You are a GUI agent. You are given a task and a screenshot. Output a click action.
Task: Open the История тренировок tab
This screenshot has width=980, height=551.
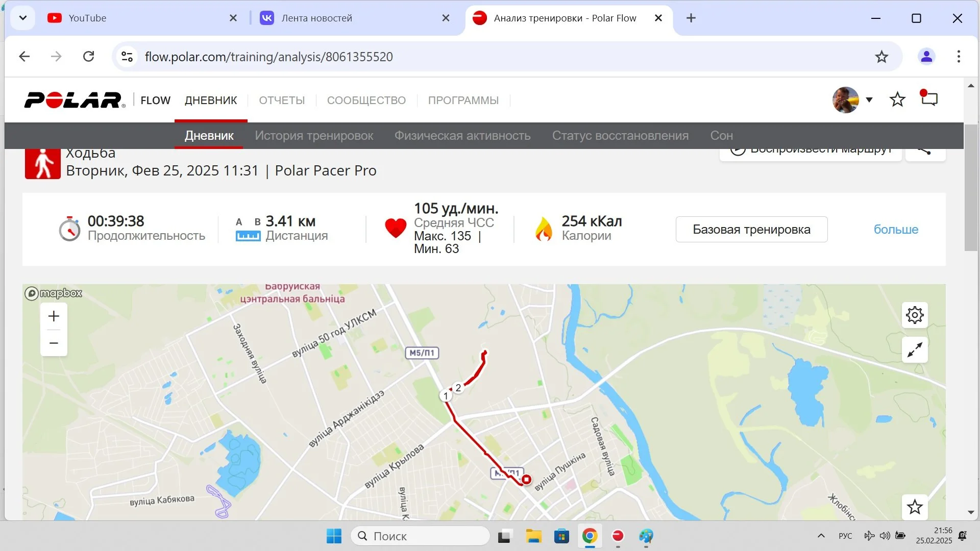pos(314,136)
